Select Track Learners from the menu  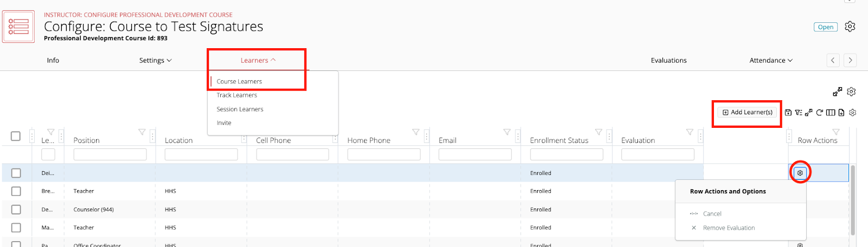tap(237, 95)
